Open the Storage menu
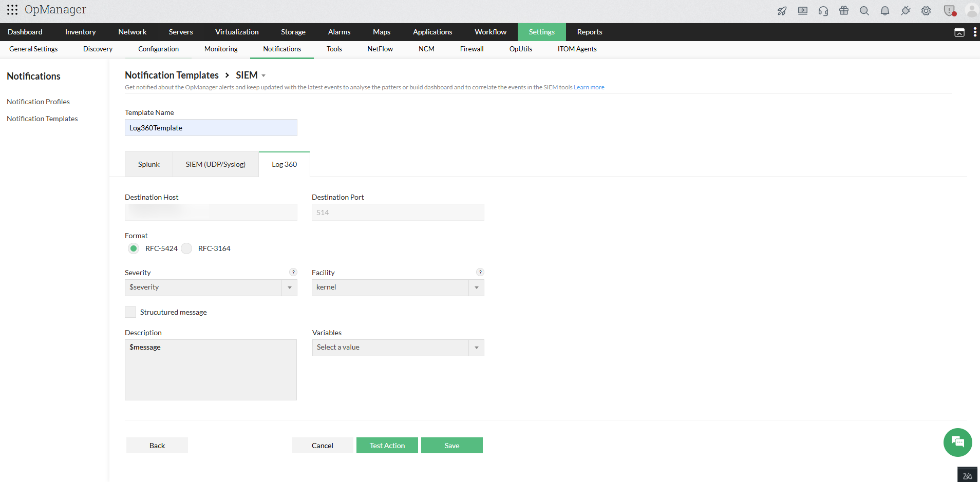 click(293, 32)
